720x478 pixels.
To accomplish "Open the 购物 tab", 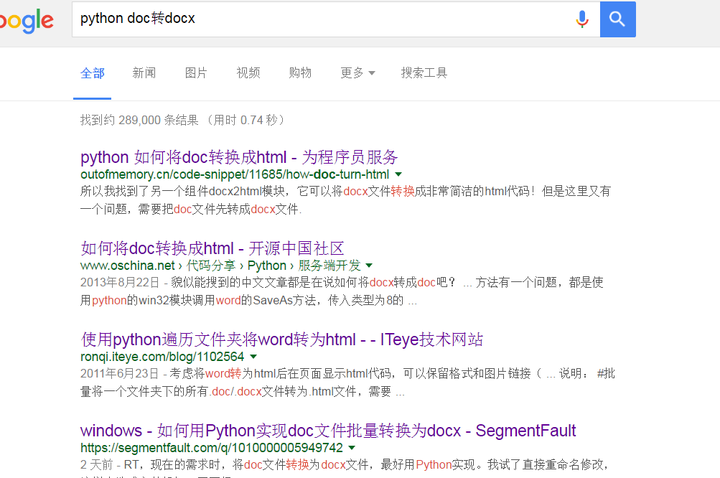I will pyautogui.click(x=300, y=73).
